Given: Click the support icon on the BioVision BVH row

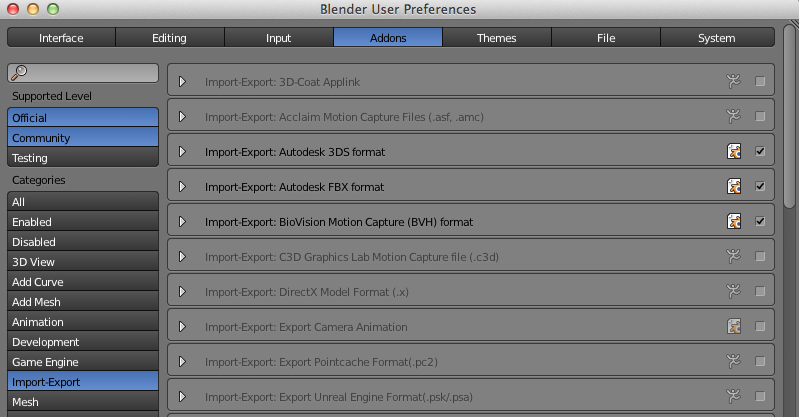Looking at the screenshot, I should [734, 221].
